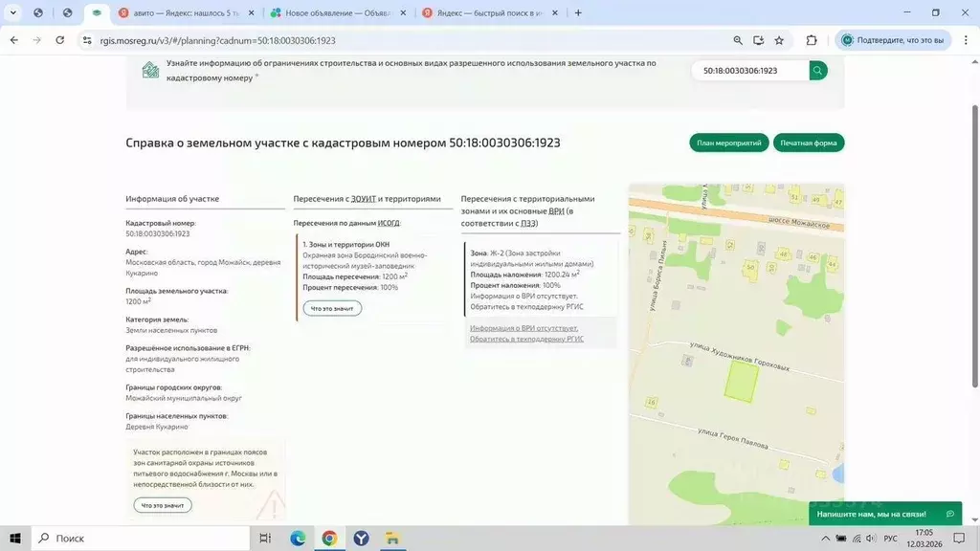The height and width of the screenshot is (551, 980).
Task: Switch to the 'авито — Яндекс' tab
Action: click(187, 13)
